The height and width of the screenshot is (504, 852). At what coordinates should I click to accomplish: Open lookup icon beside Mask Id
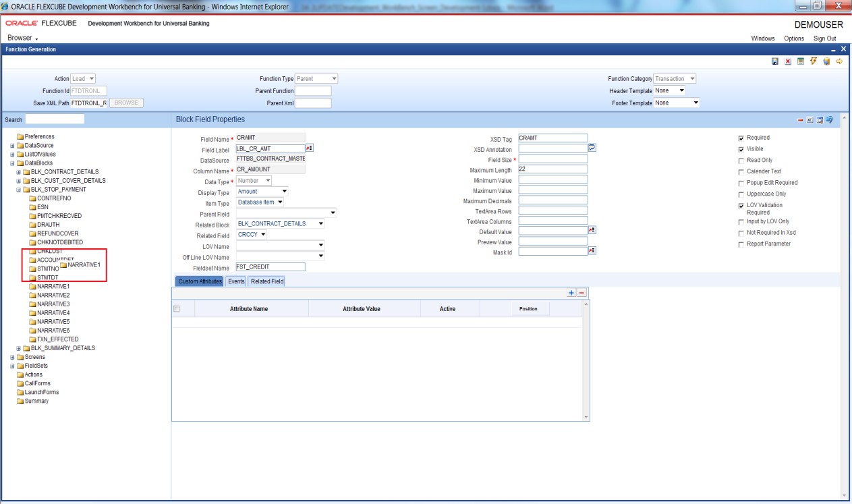click(592, 251)
